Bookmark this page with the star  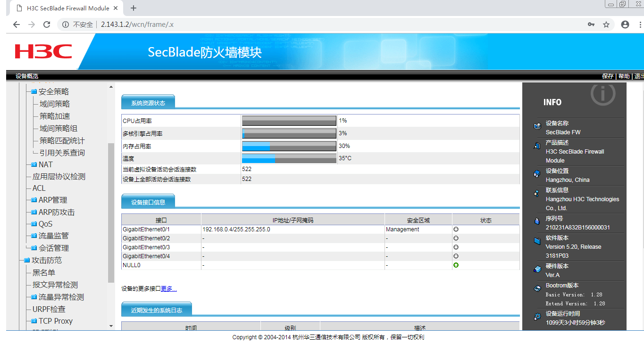pyautogui.click(x=606, y=24)
